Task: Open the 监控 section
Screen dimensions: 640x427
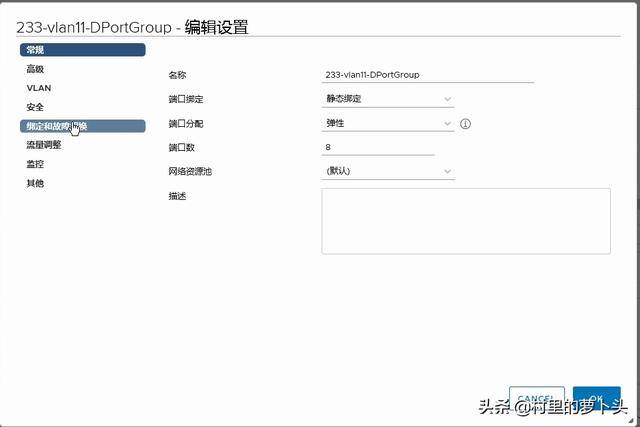Action: 35,164
